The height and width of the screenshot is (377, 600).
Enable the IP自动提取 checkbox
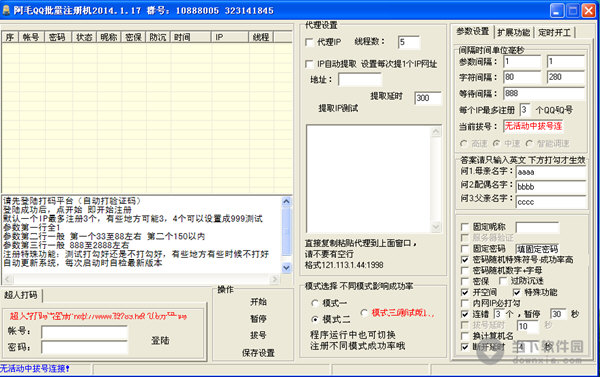309,64
